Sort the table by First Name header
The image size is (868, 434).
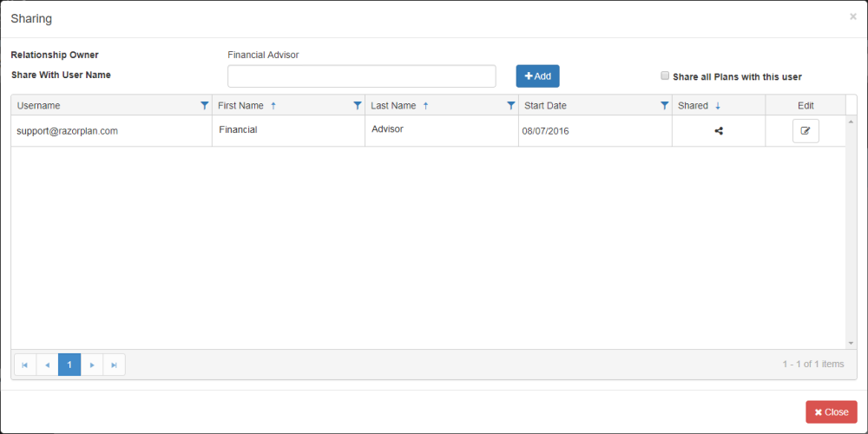tap(240, 106)
